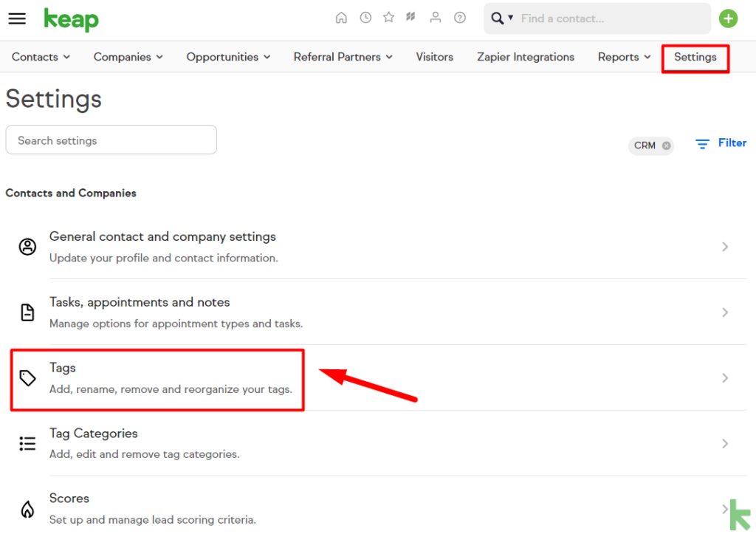Open the Companies menu
The image size is (756, 534).
(128, 57)
